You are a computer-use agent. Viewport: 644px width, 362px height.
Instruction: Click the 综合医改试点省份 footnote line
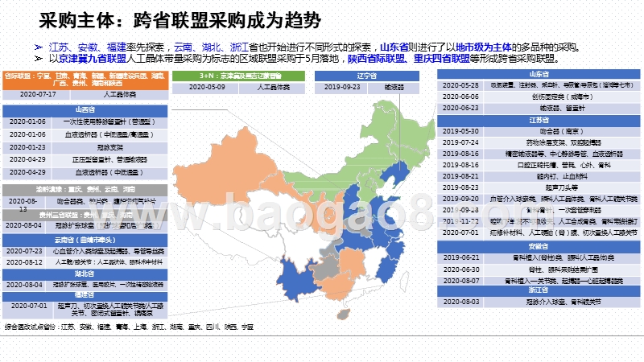[x=129, y=327]
